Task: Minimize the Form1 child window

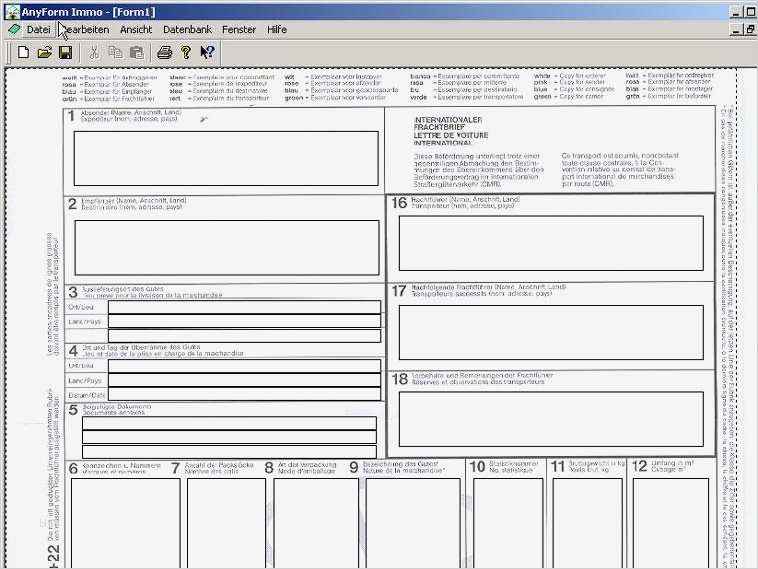Action: coord(736,30)
